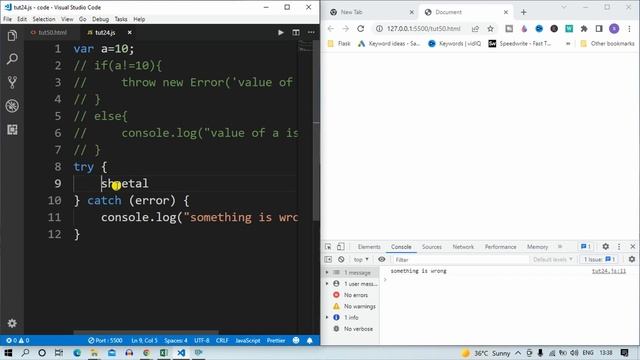The width and height of the screenshot is (640, 360).
Task: Create live expression with eye icon
Action: tap(382, 260)
